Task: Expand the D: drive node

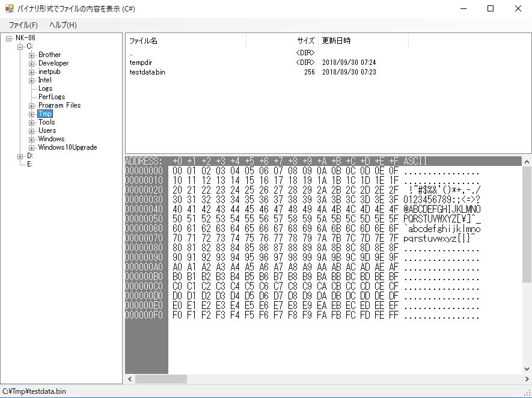Action: tap(20, 156)
